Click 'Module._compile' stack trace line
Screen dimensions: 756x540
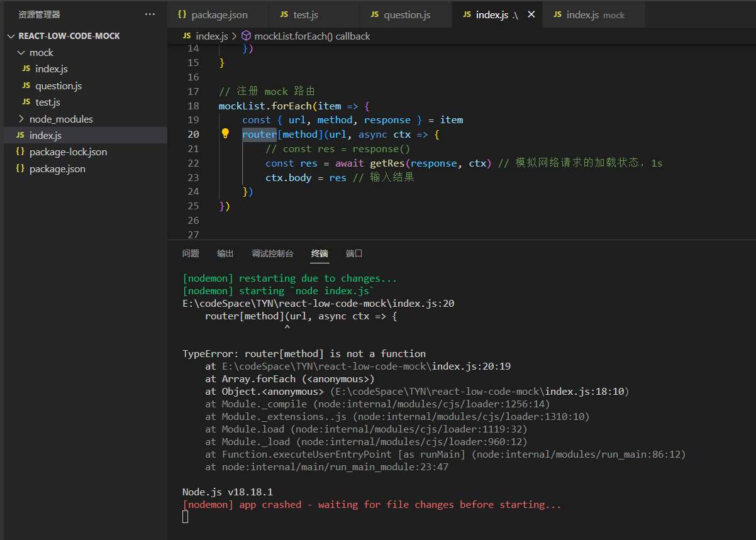click(377, 404)
